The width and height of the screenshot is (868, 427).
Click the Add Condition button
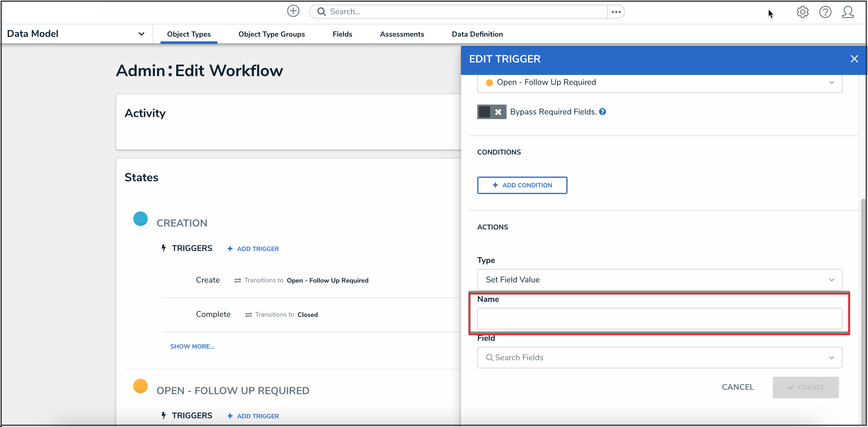pyautogui.click(x=522, y=185)
